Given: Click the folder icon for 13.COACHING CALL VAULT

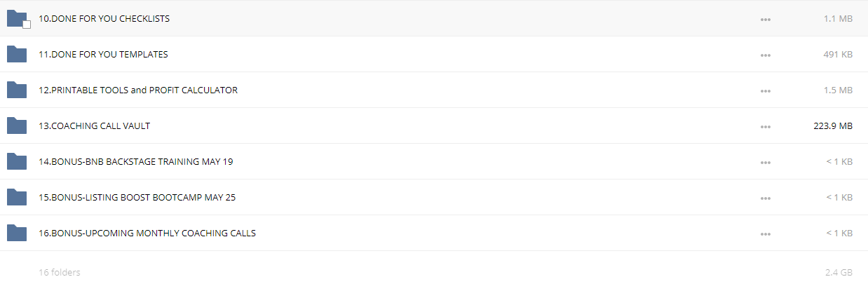Looking at the screenshot, I should coord(16,126).
